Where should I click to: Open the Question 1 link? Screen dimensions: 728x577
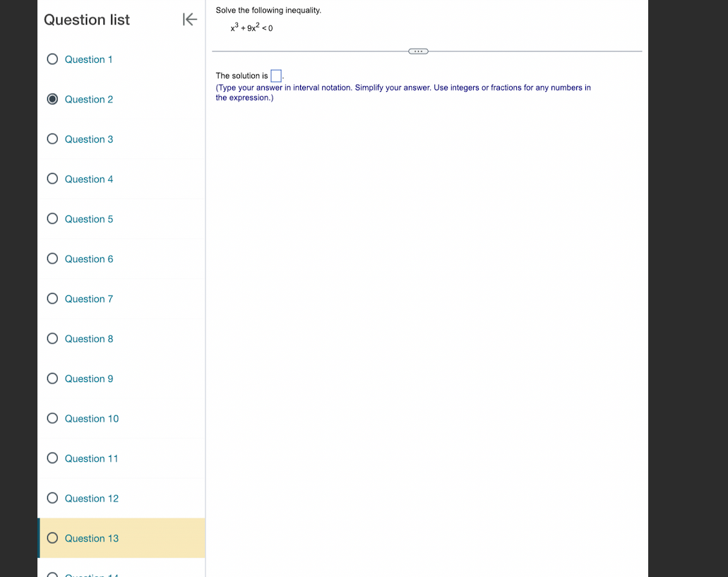pyautogui.click(x=88, y=59)
